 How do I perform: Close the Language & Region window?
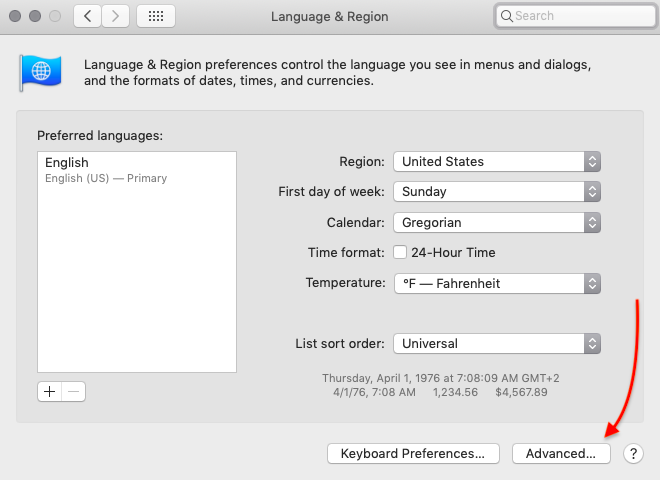[14, 16]
